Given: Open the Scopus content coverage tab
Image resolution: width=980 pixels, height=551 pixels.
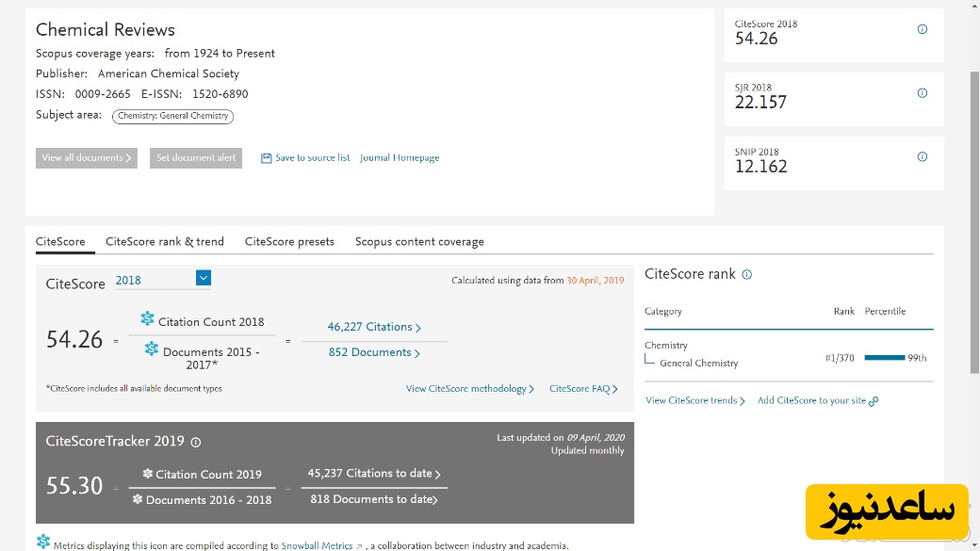Looking at the screenshot, I should click(419, 242).
